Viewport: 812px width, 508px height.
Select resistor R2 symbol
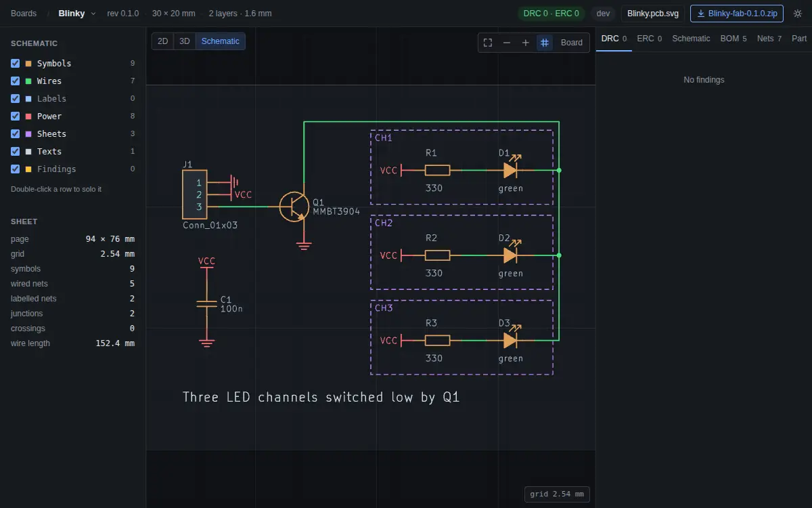[437, 255]
